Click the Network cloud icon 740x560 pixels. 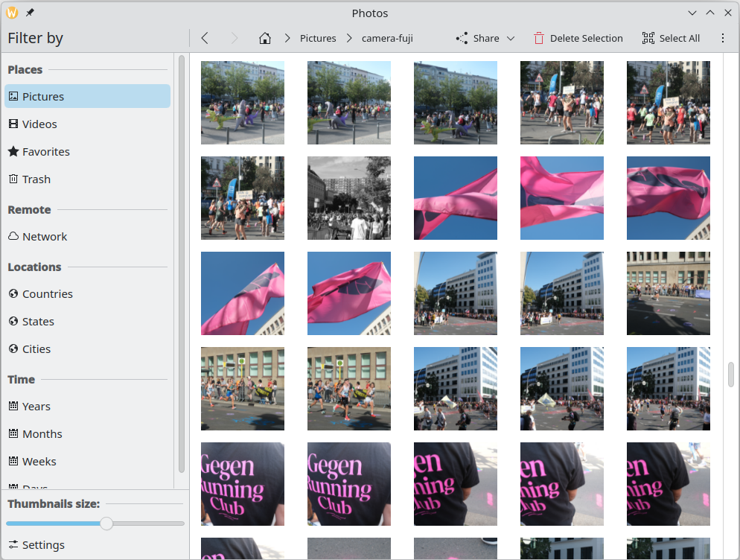tap(13, 236)
